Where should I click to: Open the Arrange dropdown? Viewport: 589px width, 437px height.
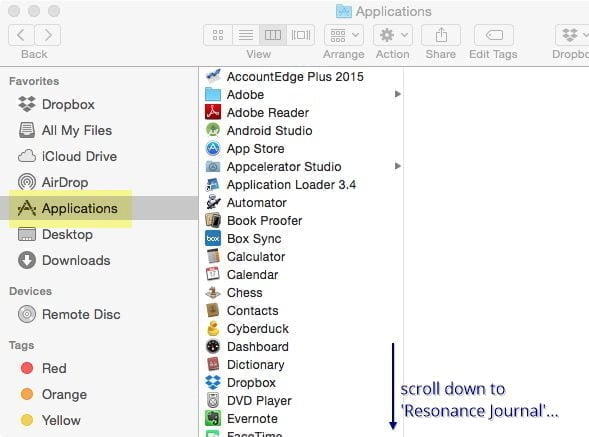click(x=344, y=35)
